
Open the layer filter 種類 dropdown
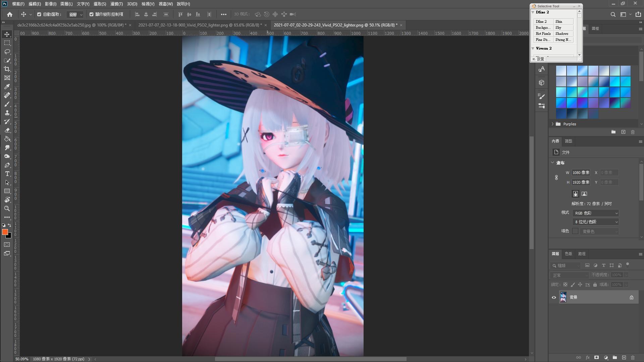point(566,265)
